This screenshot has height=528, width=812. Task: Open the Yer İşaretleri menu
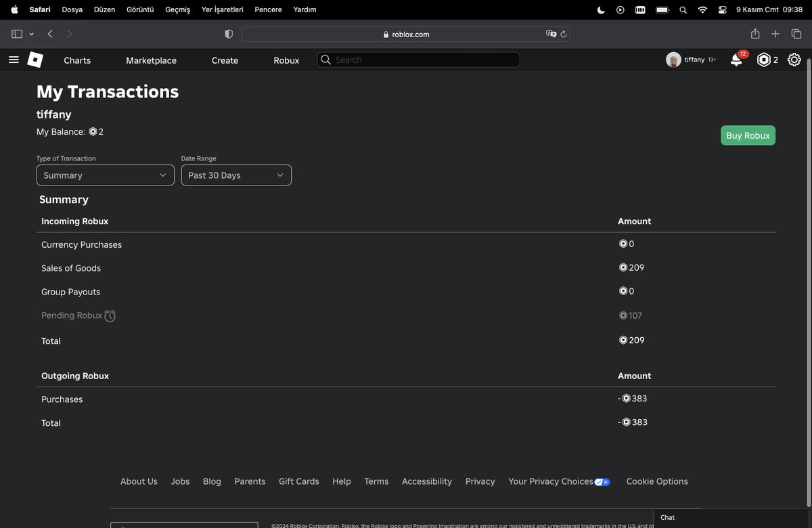[222, 9]
